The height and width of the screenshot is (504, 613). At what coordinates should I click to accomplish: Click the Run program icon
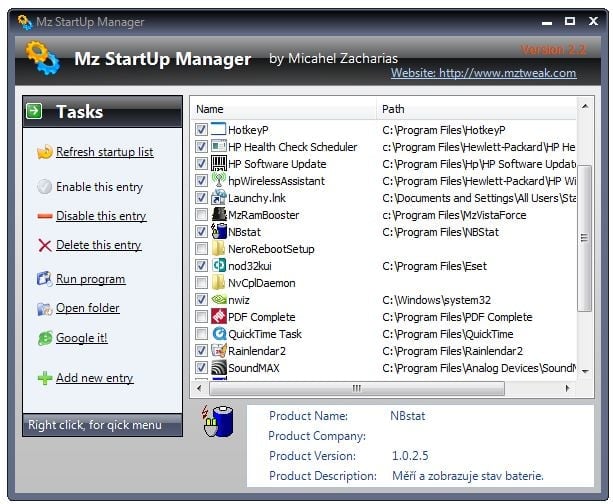[45, 279]
